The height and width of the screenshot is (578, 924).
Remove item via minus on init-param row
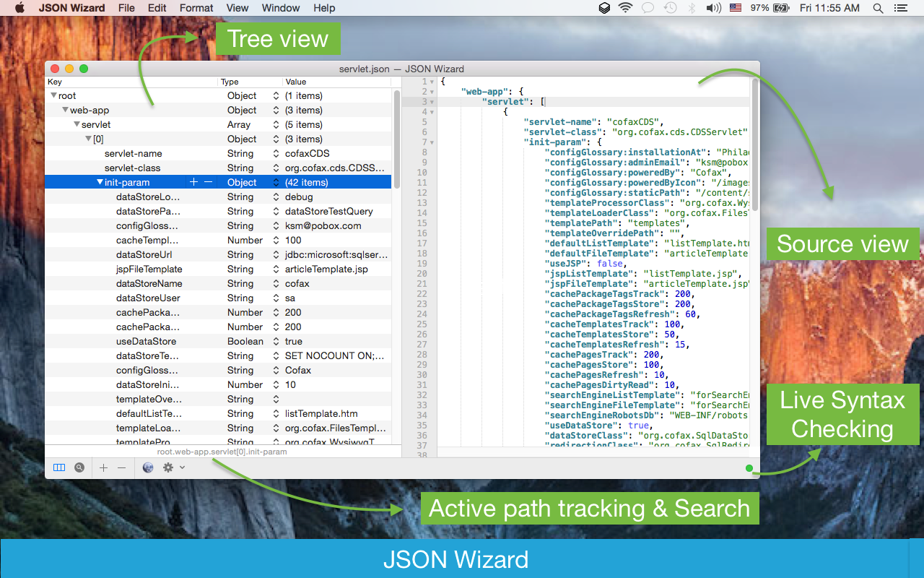209,182
